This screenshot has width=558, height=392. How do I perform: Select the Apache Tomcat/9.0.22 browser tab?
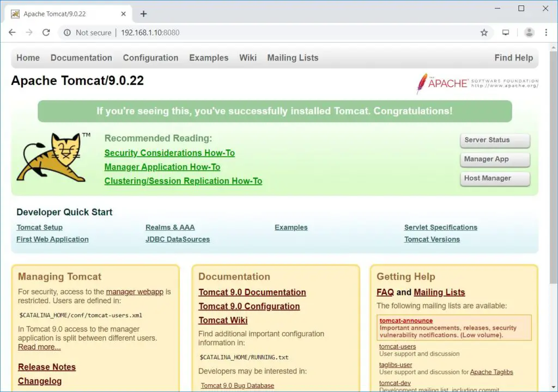(69, 14)
